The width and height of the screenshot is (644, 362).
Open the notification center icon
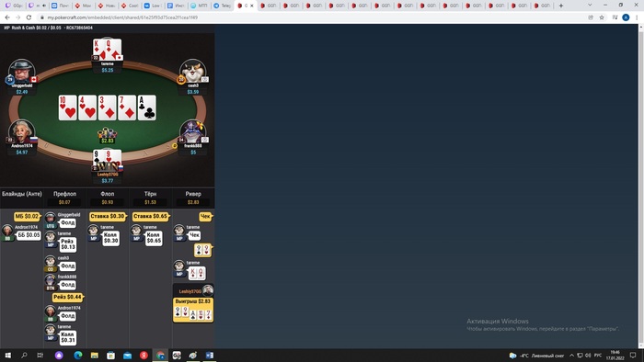[633, 355]
